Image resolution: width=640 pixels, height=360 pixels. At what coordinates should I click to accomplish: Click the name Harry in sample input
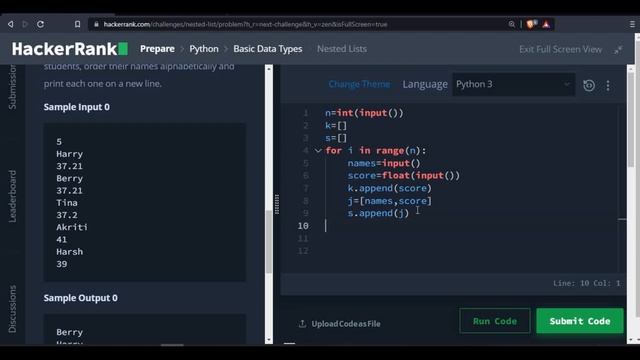pyautogui.click(x=69, y=154)
